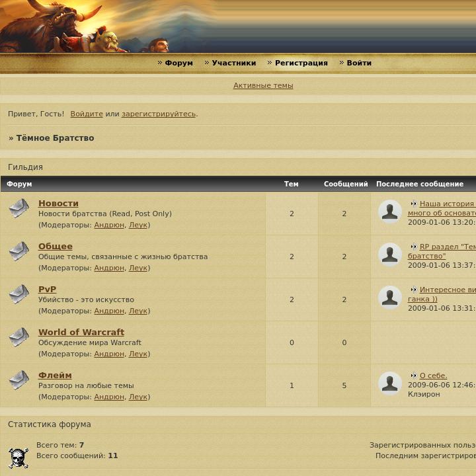
Task: Click the envelope icon beside Флейм forum
Action: 19,380
